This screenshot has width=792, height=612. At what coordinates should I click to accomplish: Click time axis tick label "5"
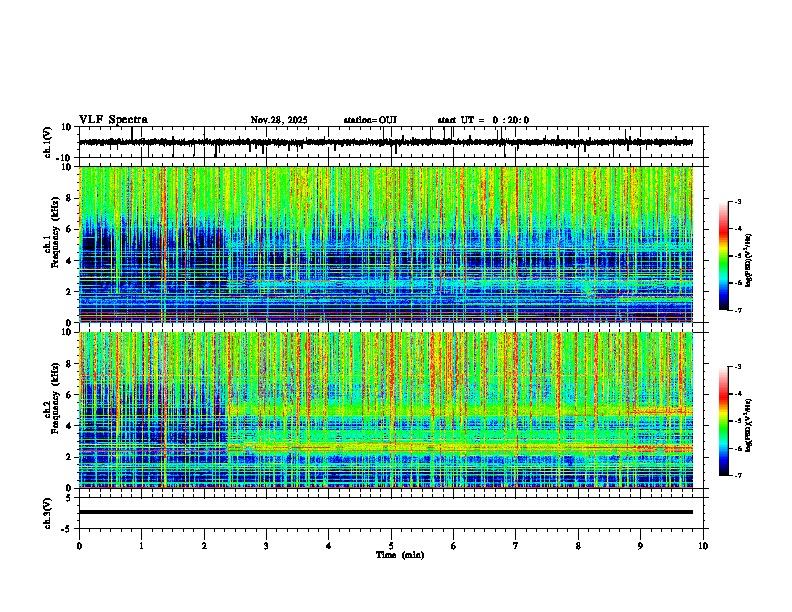(x=391, y=546)
